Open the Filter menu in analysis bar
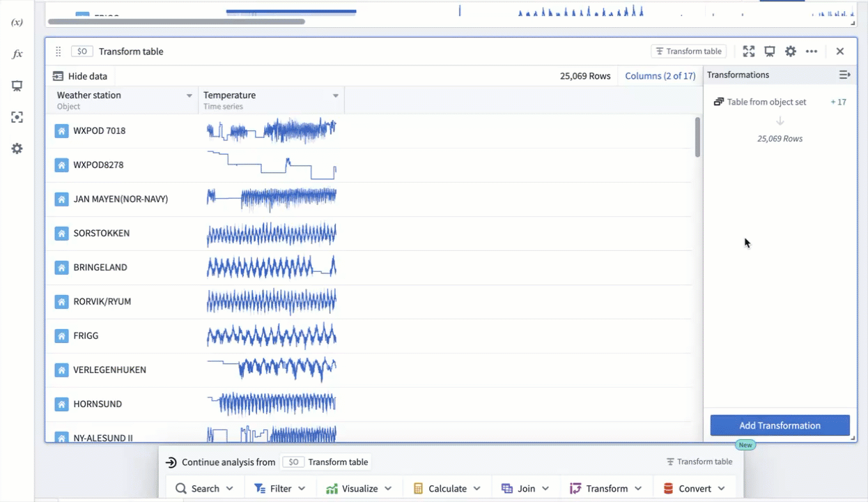This screenshot has height=502, width=868. coord(280,489)
